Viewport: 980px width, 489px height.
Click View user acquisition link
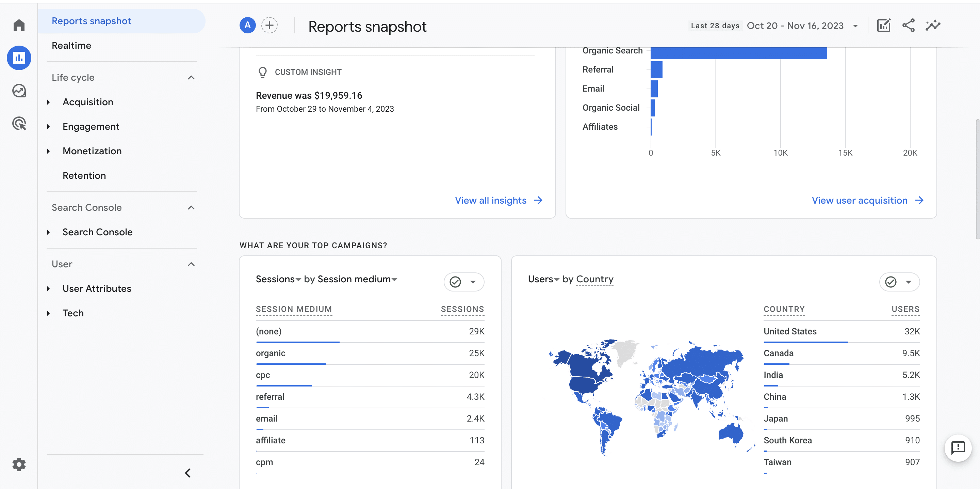tap(860, 200)
